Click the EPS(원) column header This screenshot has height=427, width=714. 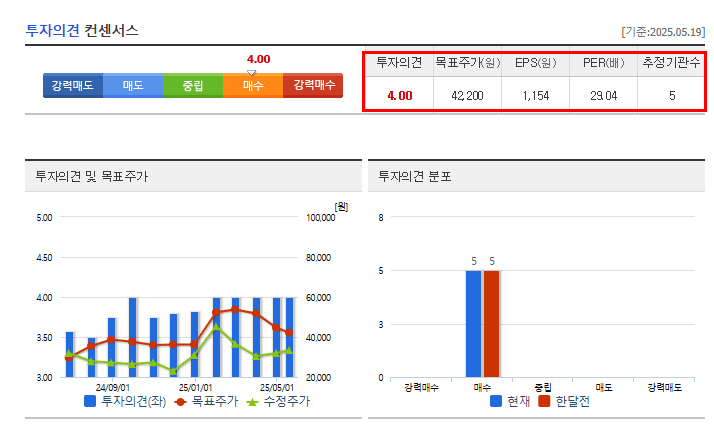click(x=536, y=62)
